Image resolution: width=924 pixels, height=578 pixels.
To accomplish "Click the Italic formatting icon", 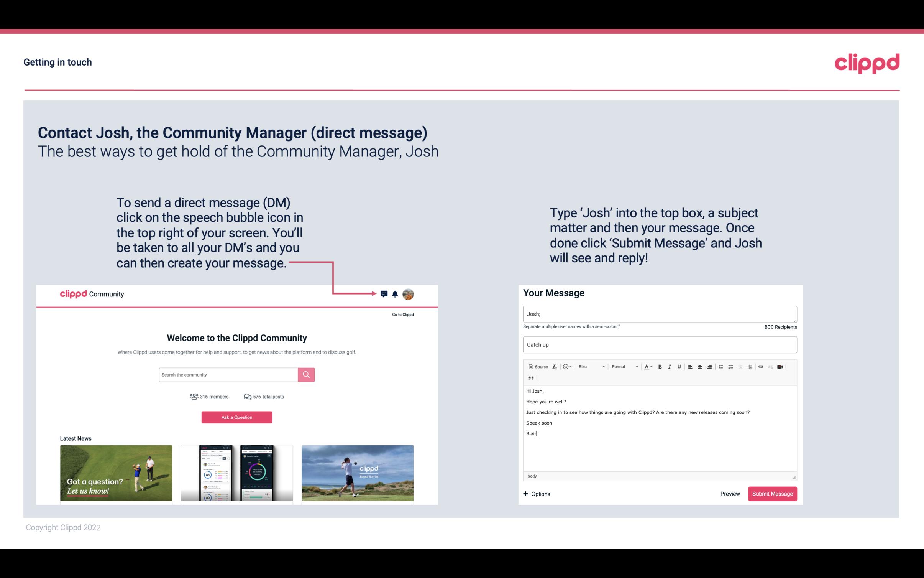I will (x=669, y=366).
